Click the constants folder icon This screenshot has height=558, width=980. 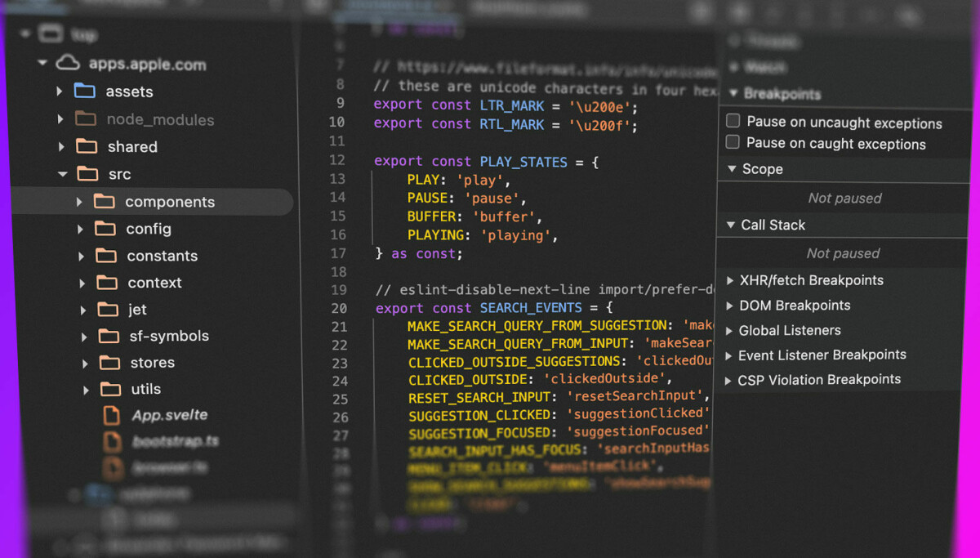click(106, 256)
